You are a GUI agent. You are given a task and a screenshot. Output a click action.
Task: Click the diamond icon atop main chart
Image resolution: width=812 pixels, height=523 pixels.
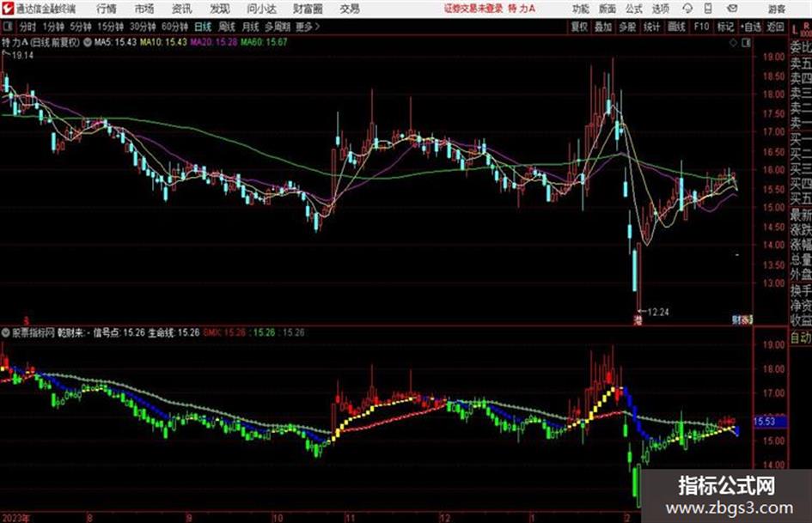[733, 43]
